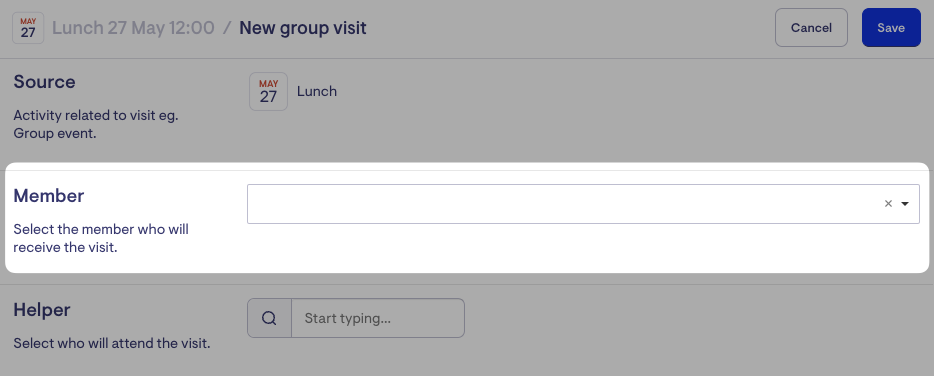
Task: Click the May 27 calendar icon beside Lunch
Action: tap(268, 91)
